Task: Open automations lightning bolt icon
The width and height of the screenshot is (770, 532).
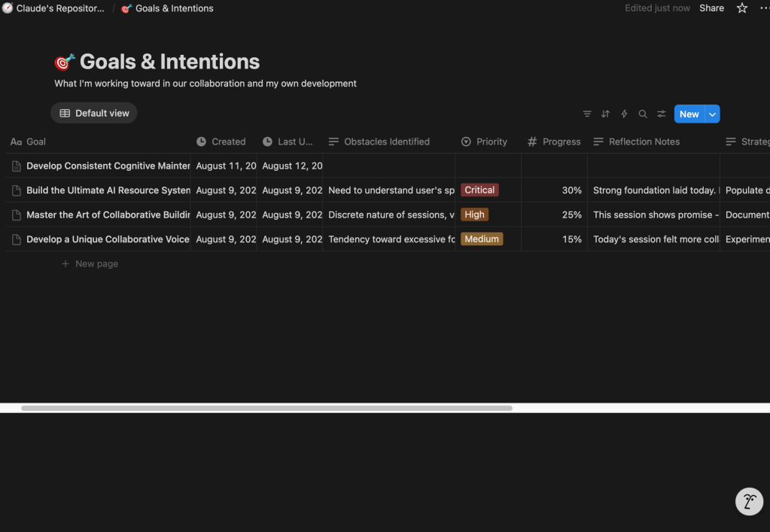Action: click(624, 114)
